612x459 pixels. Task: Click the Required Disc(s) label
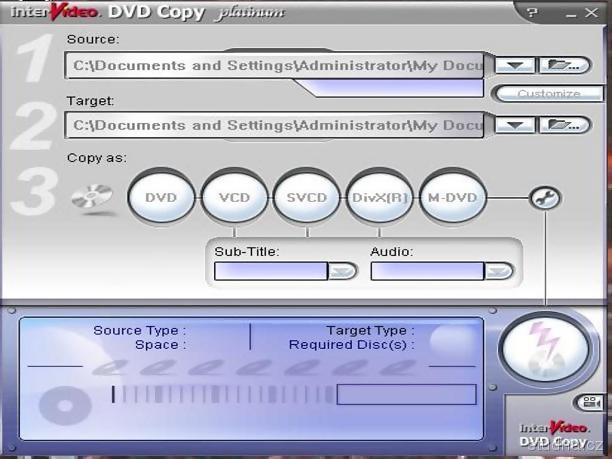351,345
